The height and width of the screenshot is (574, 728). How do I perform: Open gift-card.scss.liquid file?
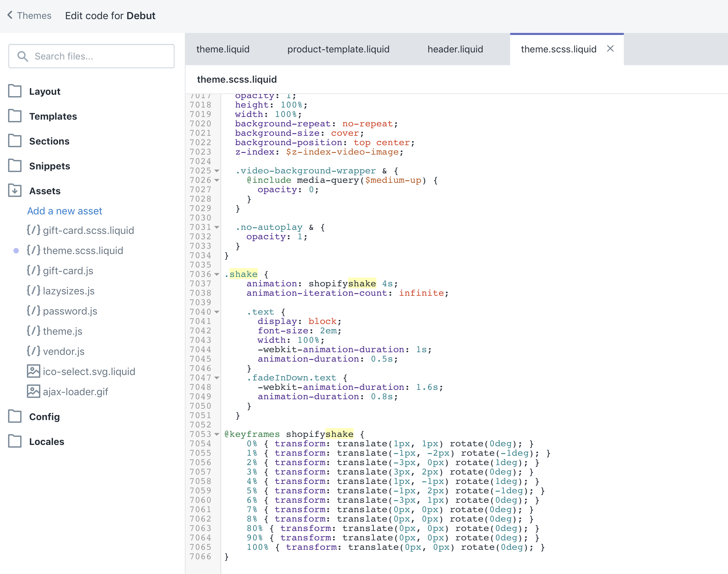point(88,231)
